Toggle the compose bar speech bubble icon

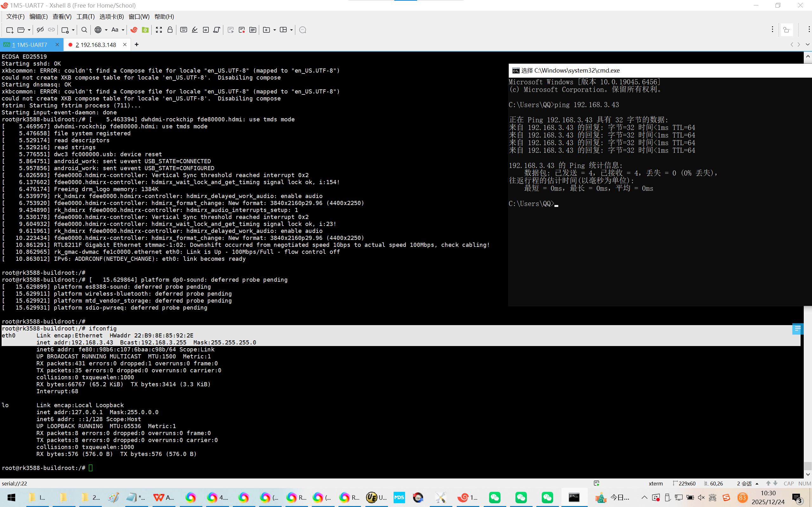302,30
